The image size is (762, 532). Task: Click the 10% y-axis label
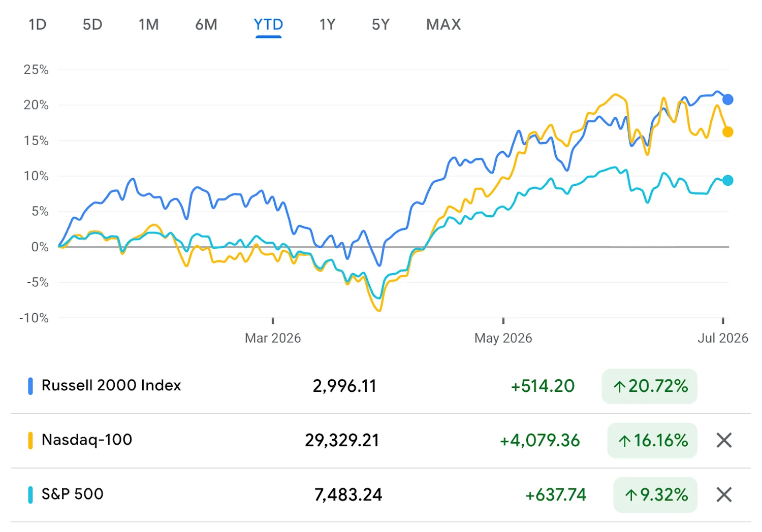pos(36,176)
